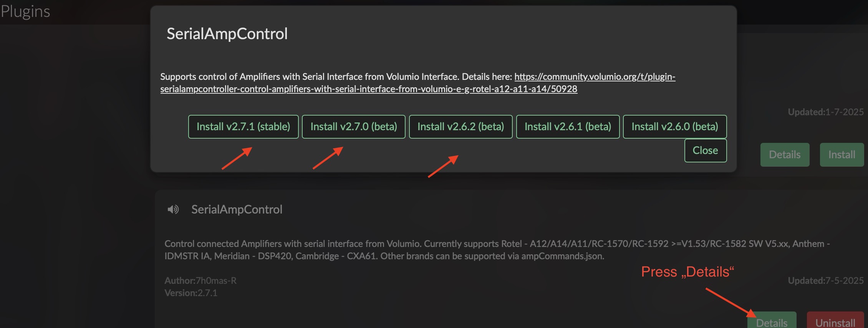Click the Author:7h0mas-R text

point(200,281)
